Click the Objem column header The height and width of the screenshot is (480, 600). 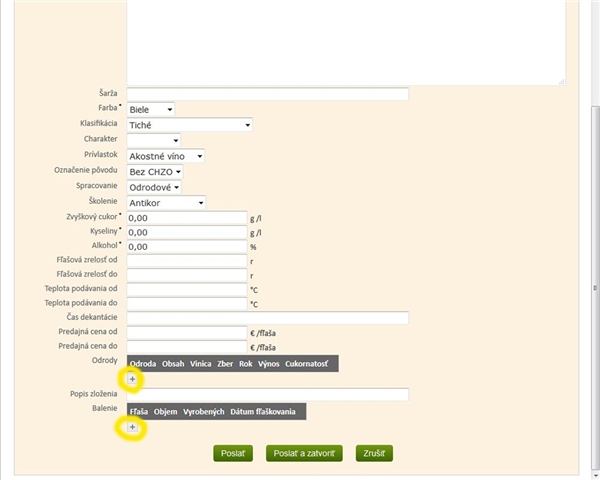click(165, 411)
